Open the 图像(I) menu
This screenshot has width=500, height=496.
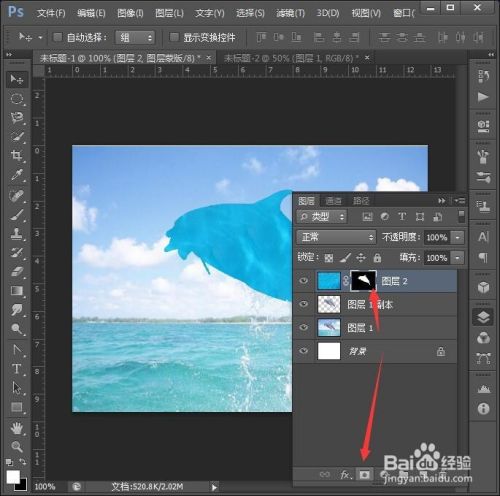[x=130, y=13]
